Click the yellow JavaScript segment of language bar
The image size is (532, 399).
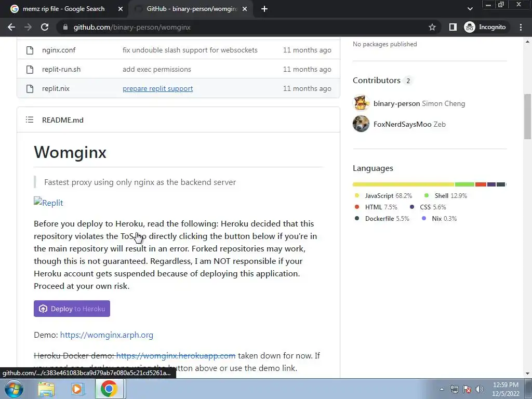point(403,184)
